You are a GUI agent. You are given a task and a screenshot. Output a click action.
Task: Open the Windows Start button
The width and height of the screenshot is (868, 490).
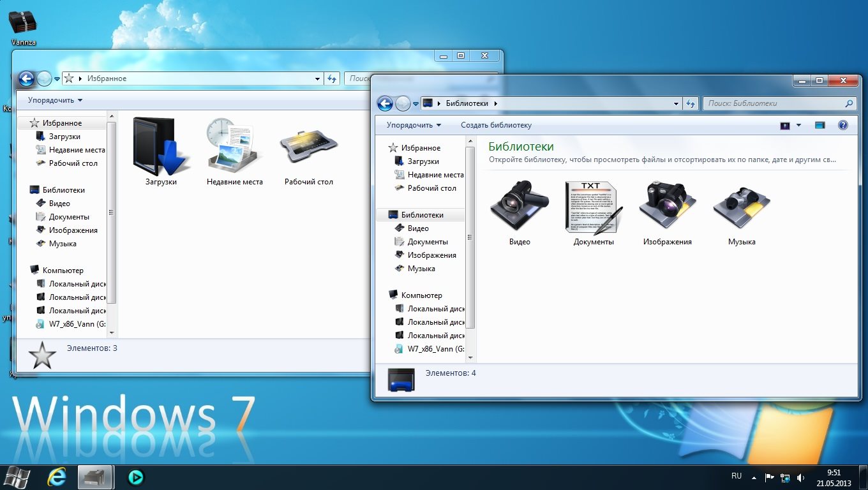point(16,477)
